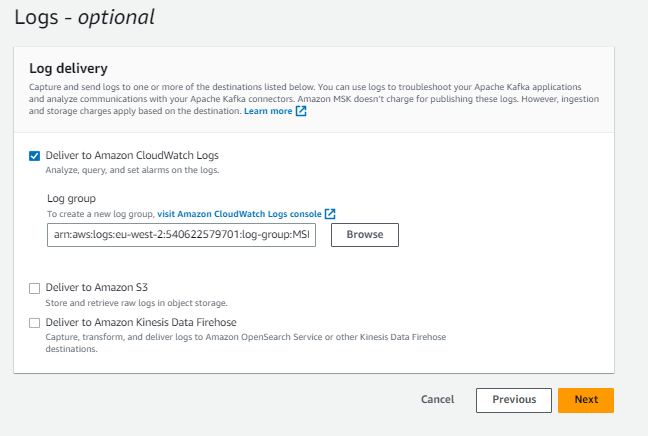Click the "Log group" field label
This screenshot has width=648, height=436.
(71, 198)
